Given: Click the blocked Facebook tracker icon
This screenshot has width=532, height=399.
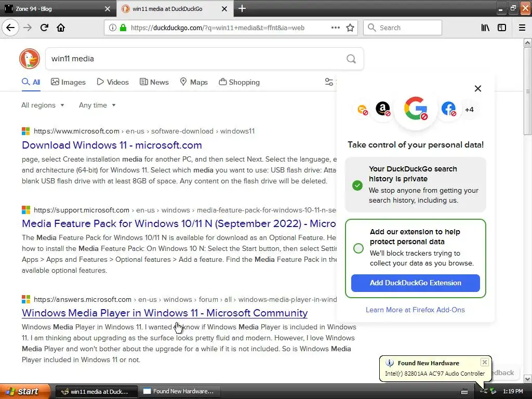Looking at the screenshot, I should (448, 109).
